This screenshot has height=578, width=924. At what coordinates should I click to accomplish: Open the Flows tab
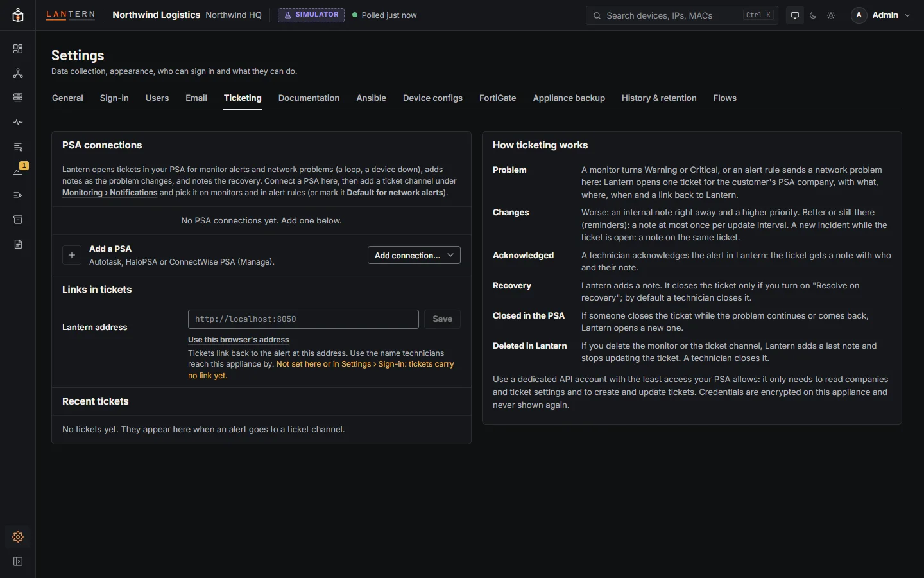pos(725,98)
